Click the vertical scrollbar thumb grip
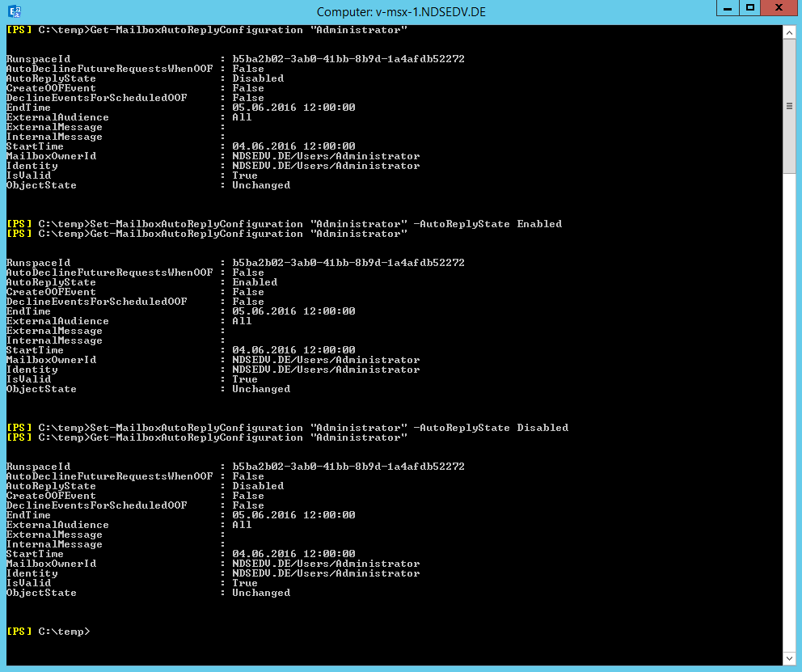This screenshot has width=802, height=672. point(789,106)
